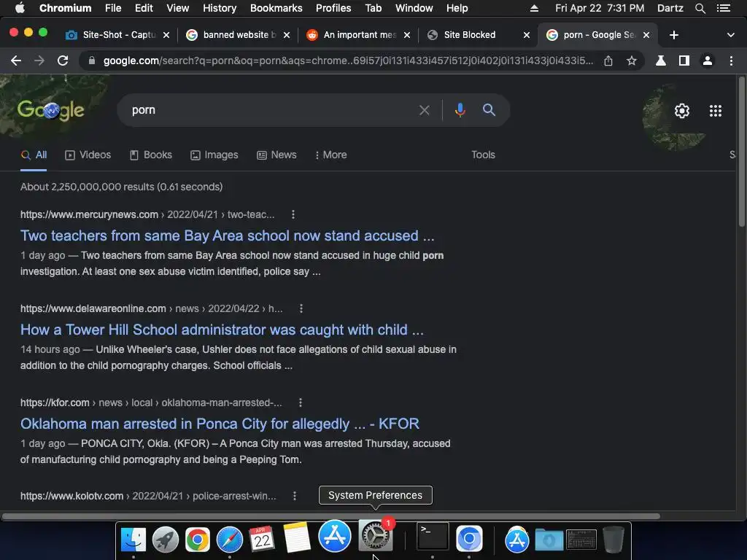Viewport: 747px width, 560px height.
Task: Switch to Videos results
Action: 88,155
